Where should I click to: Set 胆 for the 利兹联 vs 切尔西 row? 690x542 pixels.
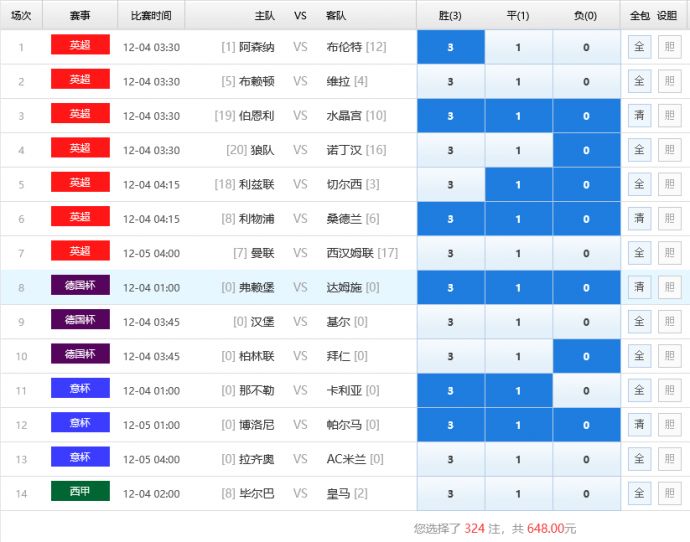(x=669, y=184)
